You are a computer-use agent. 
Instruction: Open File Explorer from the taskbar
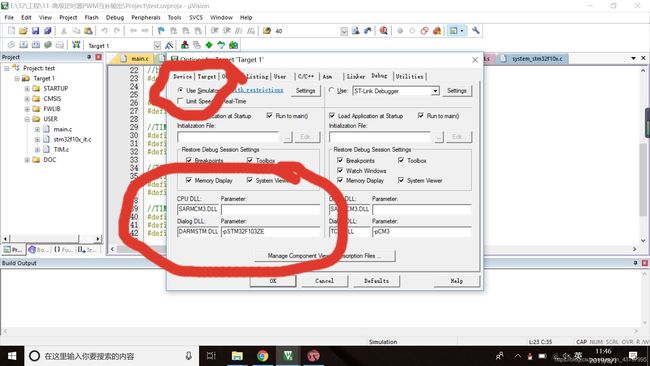[x=237, y=356]
